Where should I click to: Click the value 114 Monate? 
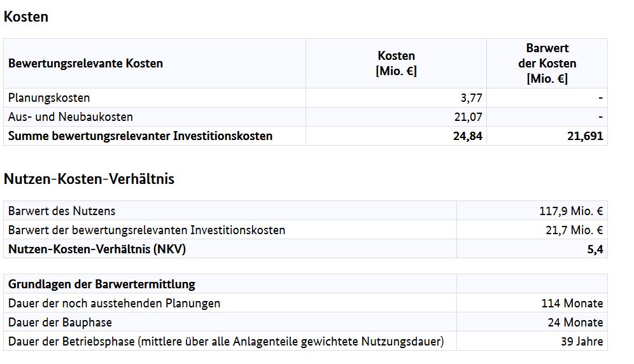pyautogui.click(x=572, y=304)
